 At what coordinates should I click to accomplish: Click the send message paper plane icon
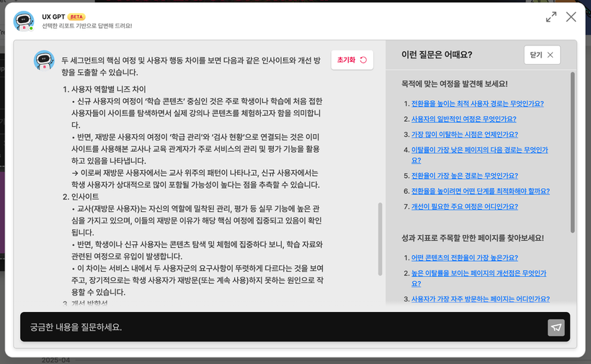556,327
